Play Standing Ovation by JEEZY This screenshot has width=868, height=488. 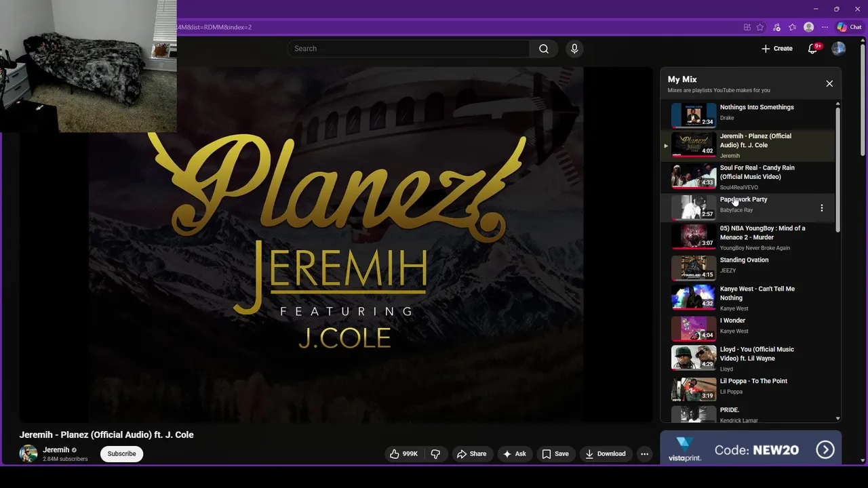click(x=749, y=267)
